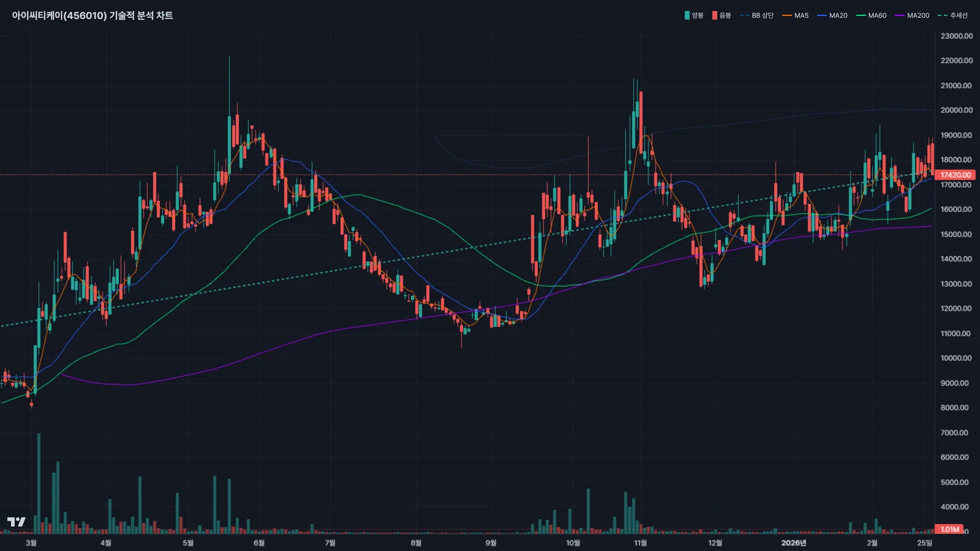Image resolution: width=980 pixels, height=551 pixels.
Task: Click the red 음봉 legend swatch
Action: pos(714,15)
